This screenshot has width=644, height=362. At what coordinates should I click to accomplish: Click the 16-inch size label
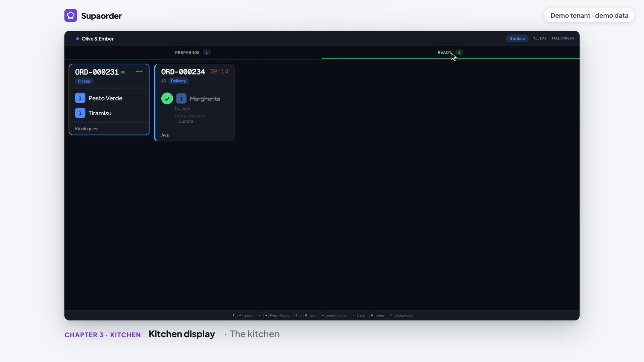182,109
